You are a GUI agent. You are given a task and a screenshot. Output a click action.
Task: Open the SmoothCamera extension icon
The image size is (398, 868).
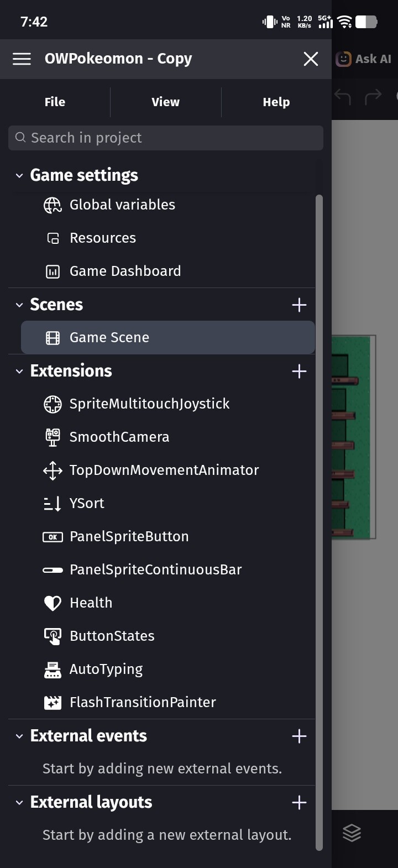point(53,437)
